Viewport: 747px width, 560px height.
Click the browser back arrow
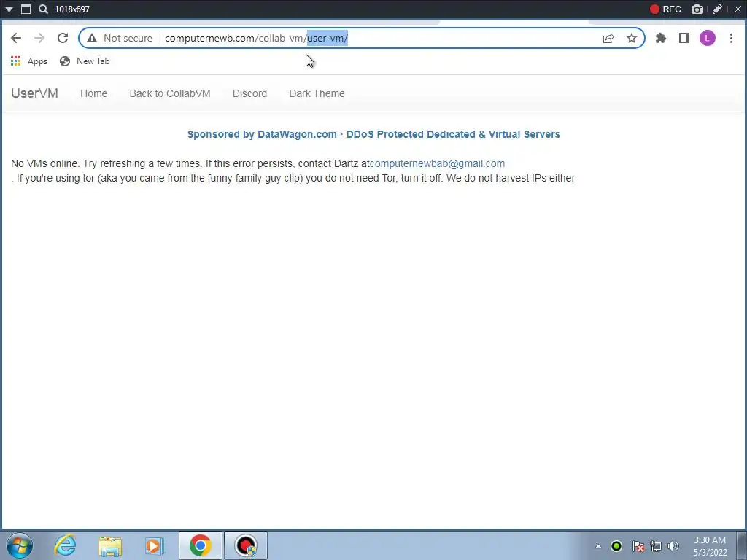coord(16,38)
